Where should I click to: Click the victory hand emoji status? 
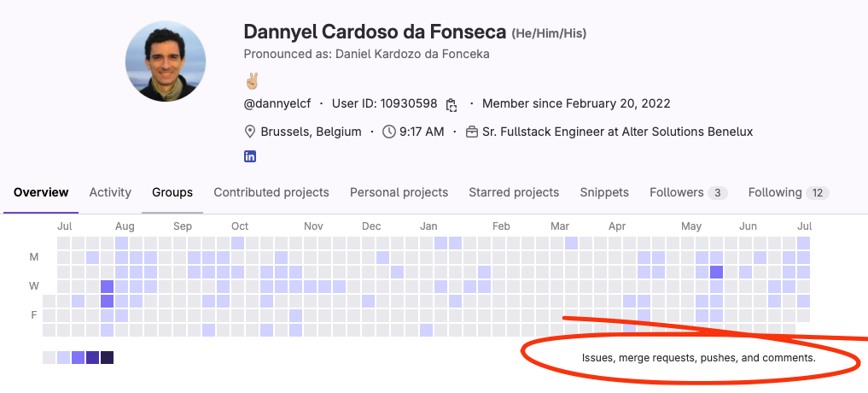[251, 81]
